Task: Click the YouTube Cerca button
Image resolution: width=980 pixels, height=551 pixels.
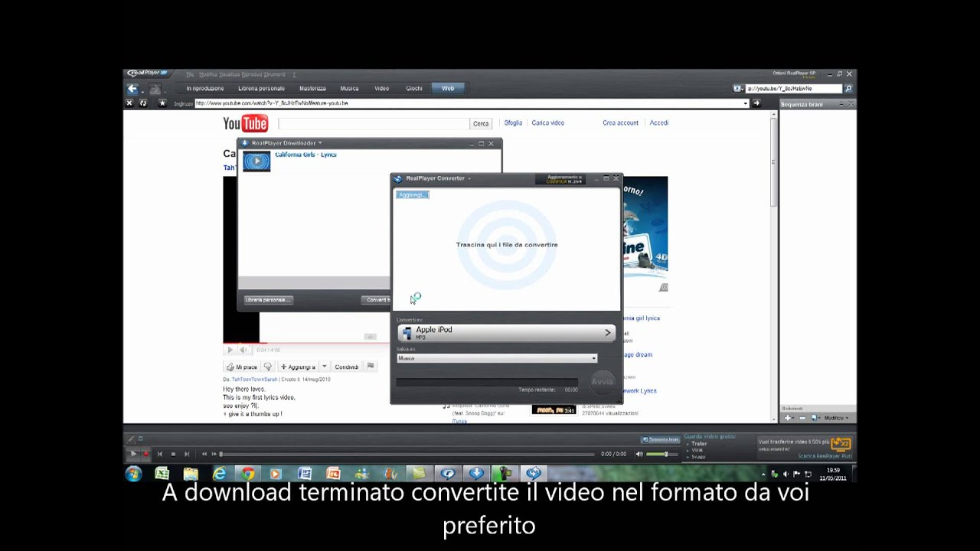Action: (481, 123)
